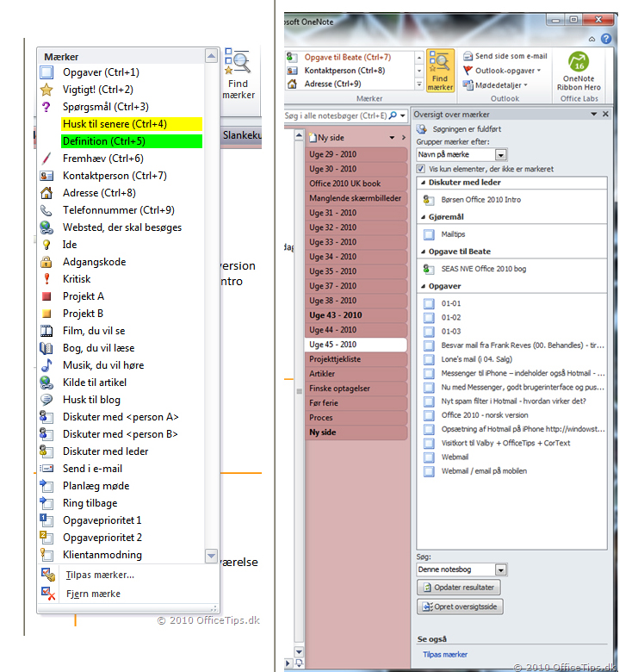
Task: Check the Mailtips task checkbox
Action: pyautogui.click(x=429, y=233)
